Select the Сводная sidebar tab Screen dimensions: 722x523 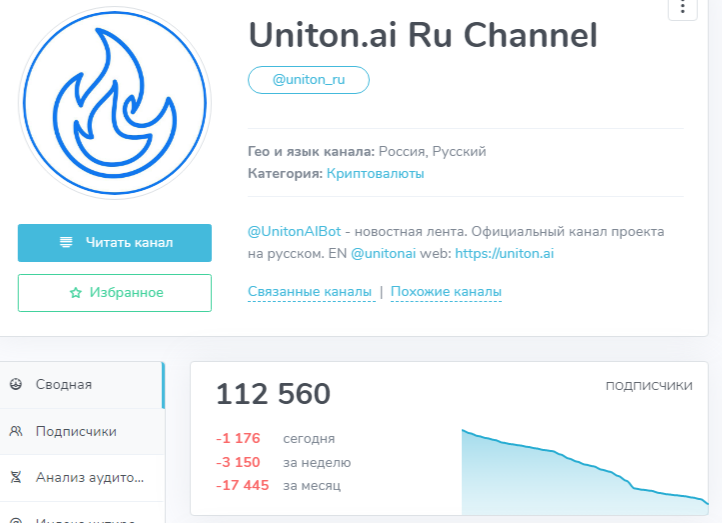tap(82, 385)
